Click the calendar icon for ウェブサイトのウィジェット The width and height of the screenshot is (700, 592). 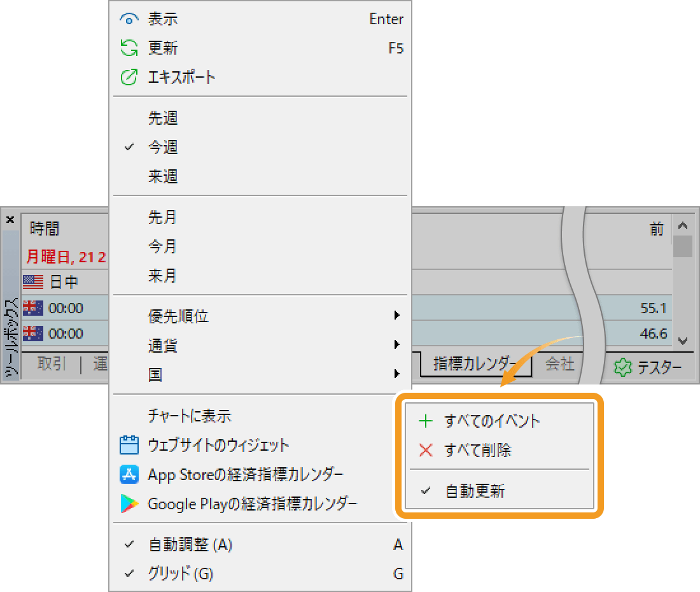pos(129,445)
